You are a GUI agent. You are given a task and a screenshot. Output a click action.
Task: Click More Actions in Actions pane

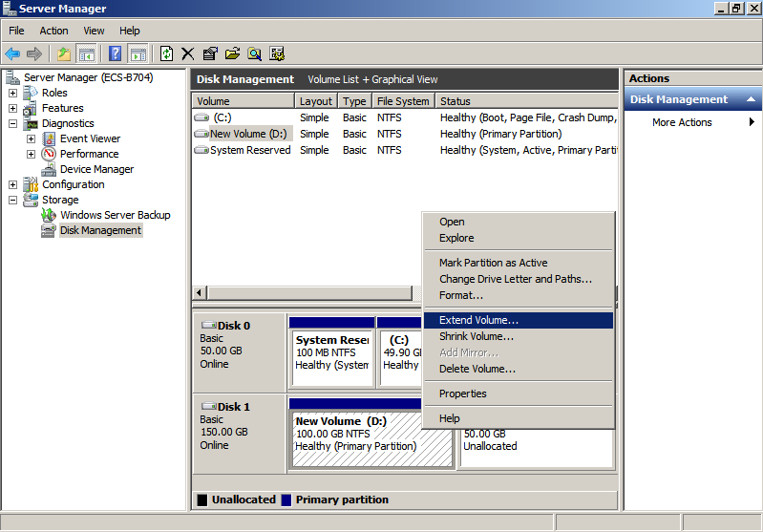pos(682,122)
